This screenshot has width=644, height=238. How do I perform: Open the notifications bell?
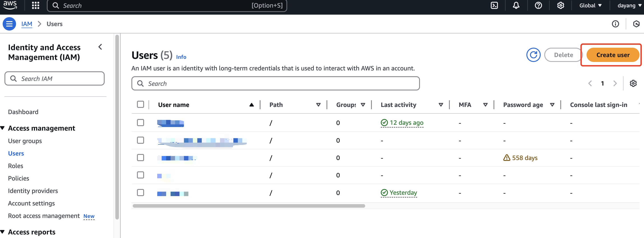516,6
